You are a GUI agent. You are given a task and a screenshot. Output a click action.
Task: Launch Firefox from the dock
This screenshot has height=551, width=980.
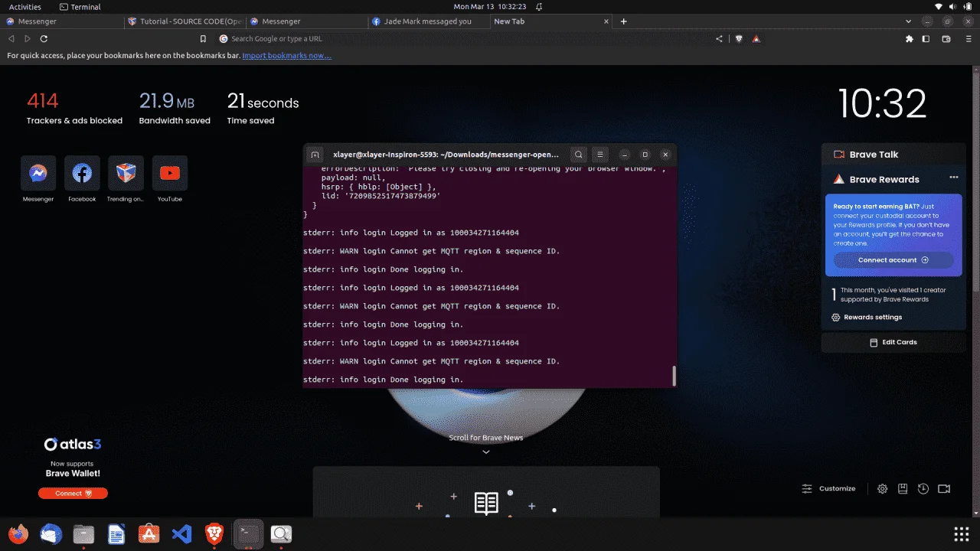18,533
